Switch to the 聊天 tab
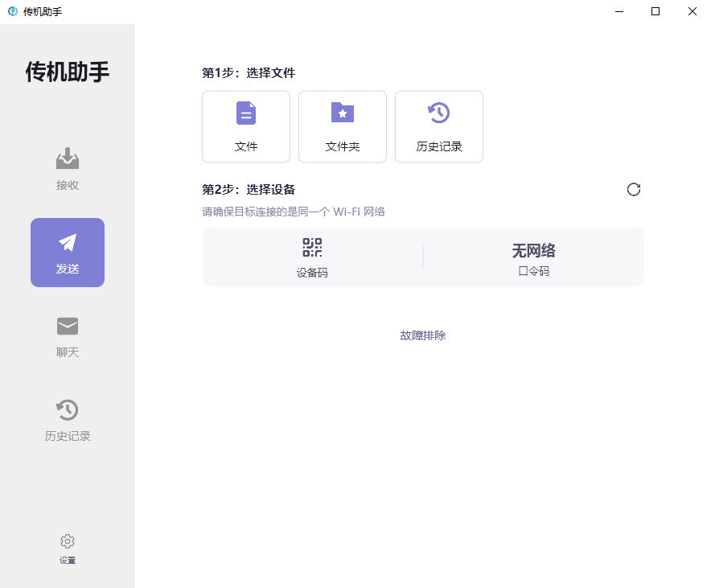Screen dimensions: 711x588 point(68,336)
